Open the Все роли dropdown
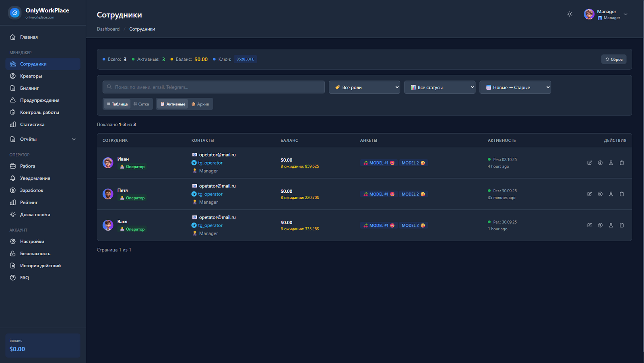The image size is (644, 363). point(364,87)
